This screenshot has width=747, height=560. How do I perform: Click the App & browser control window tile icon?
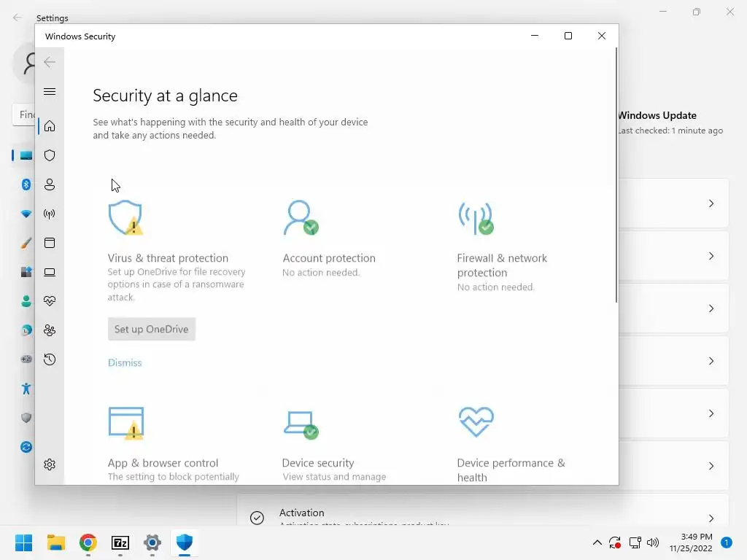click(125, 423)
